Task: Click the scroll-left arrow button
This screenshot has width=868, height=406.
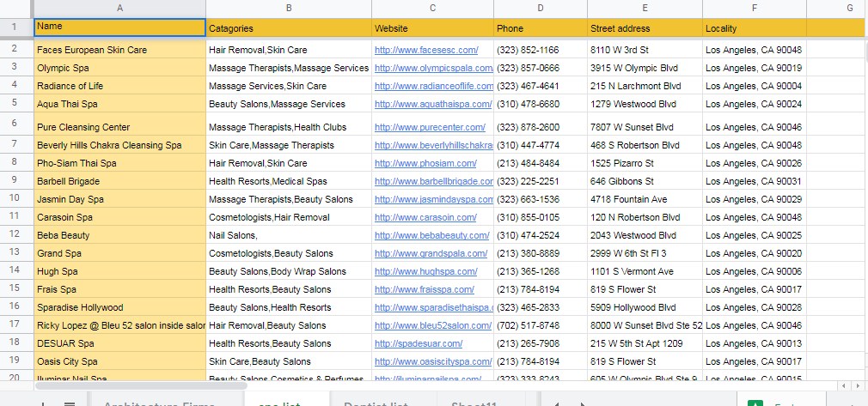Action: pyautogui.click(x=844, y=385)
